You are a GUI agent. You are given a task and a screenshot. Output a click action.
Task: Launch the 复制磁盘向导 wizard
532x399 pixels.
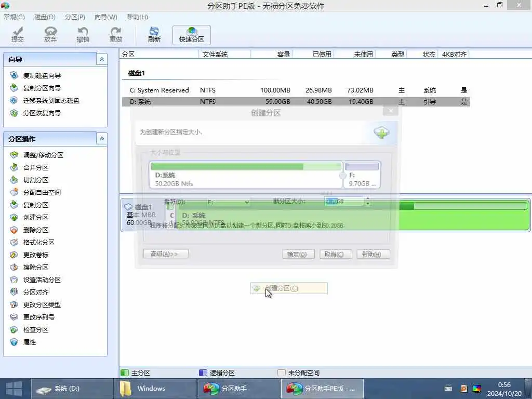(42, 76)
